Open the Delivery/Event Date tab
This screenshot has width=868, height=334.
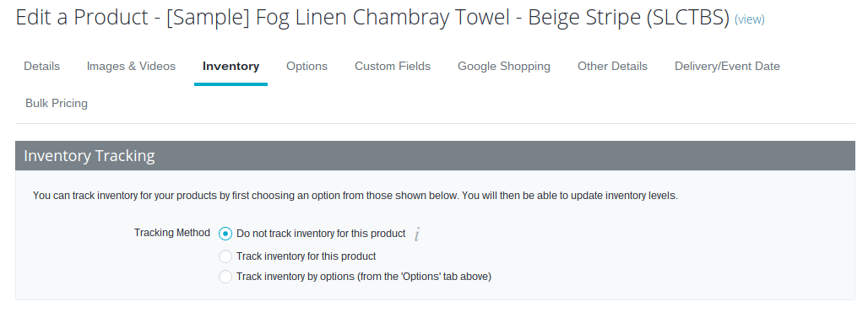[x=727, y=67]
